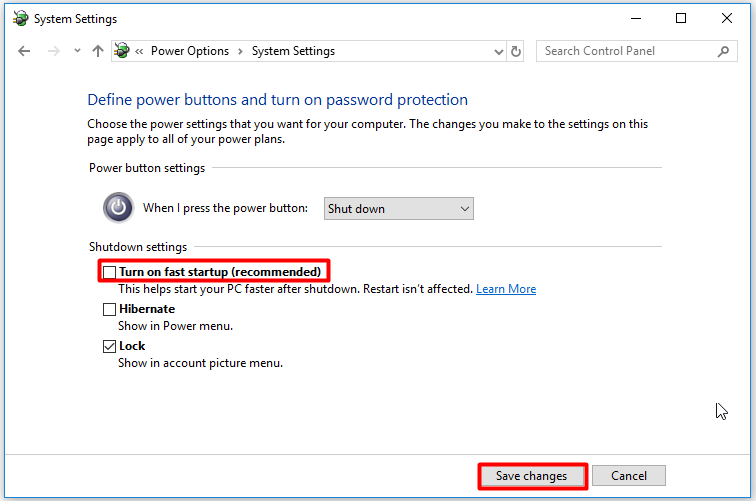The width and height of the screenshot is (756, 501).
Task: Go back using the back arrow
Action: [x=24, y=51]
